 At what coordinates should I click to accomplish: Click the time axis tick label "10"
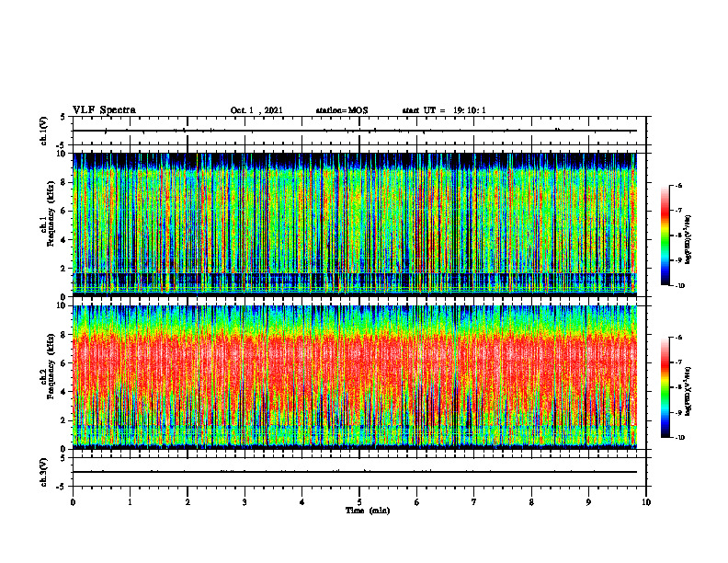[x=646, y=502]
